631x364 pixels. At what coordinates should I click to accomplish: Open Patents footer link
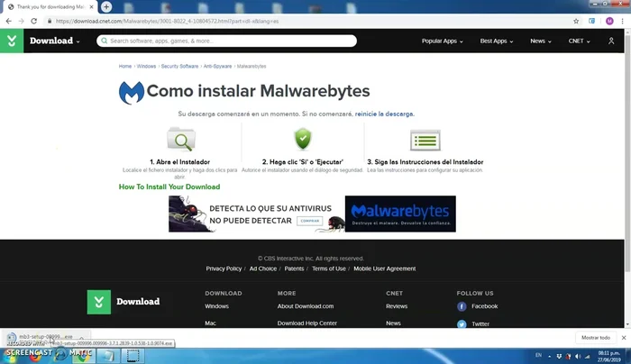coord(294,268)
